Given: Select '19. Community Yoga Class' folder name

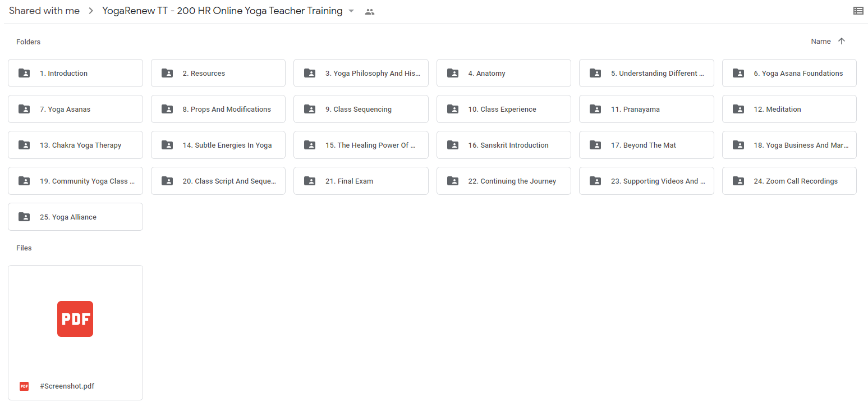Looking at the screenshot, I should coord(88,181).
